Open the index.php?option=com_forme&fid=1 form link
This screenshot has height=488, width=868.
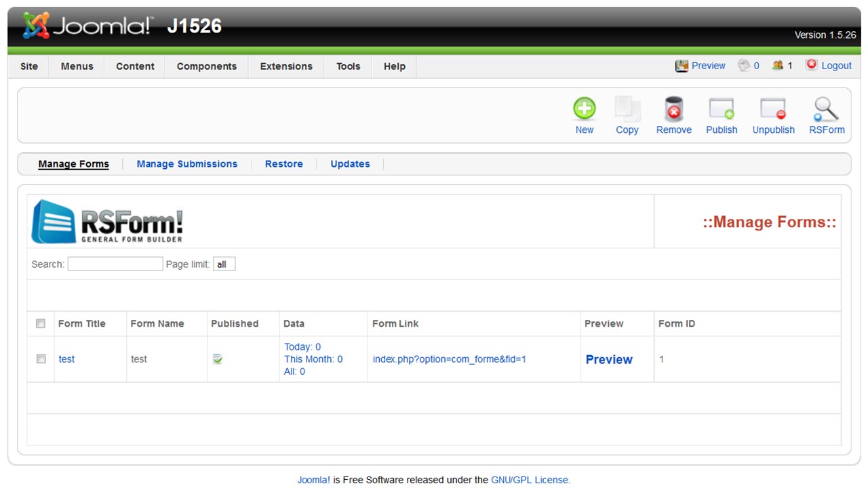(450, 359)
